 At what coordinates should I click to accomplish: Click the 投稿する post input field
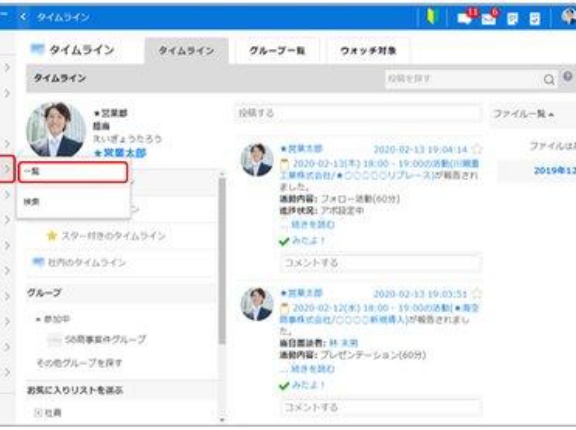click(358, 113)
